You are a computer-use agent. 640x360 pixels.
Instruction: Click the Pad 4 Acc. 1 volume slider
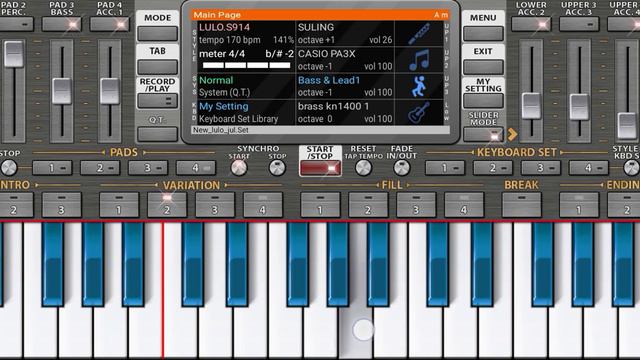(110, 91)
